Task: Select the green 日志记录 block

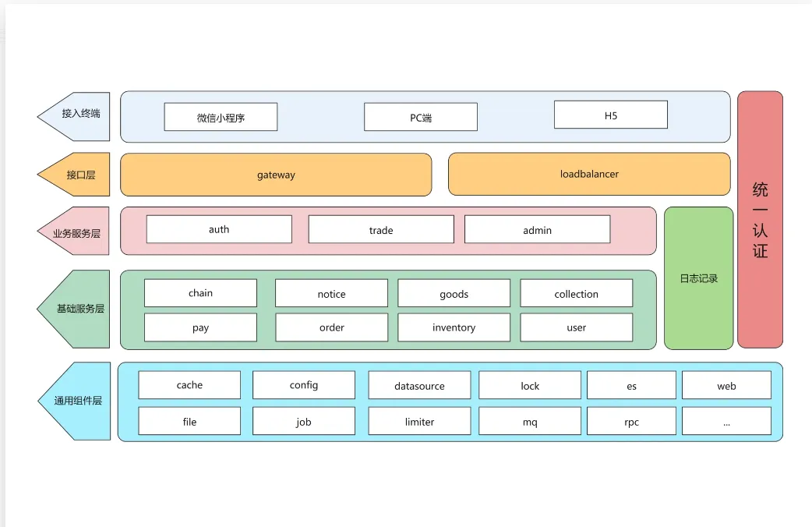Action: click(698, 278)
